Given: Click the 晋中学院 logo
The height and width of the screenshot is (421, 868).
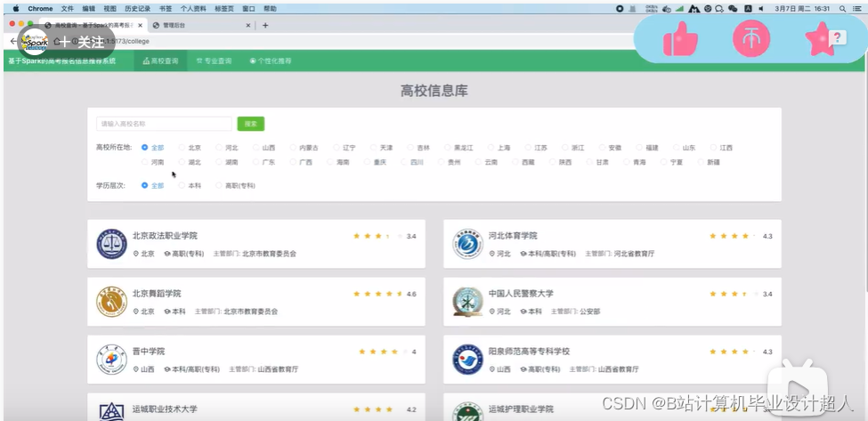Looking at the screenshot, I should 112,360.
